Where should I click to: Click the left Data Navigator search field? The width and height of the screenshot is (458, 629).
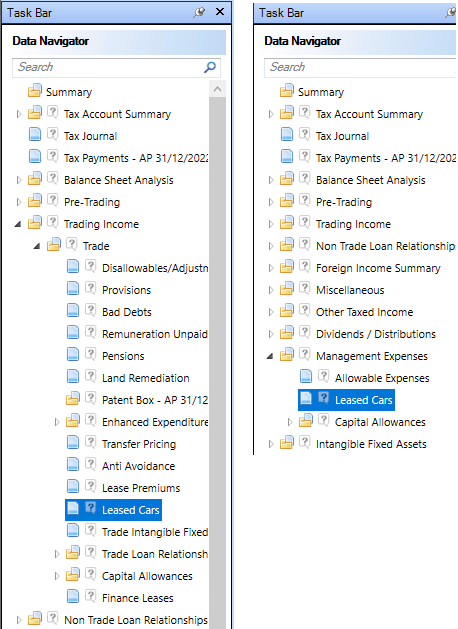[x=116, y=67]
